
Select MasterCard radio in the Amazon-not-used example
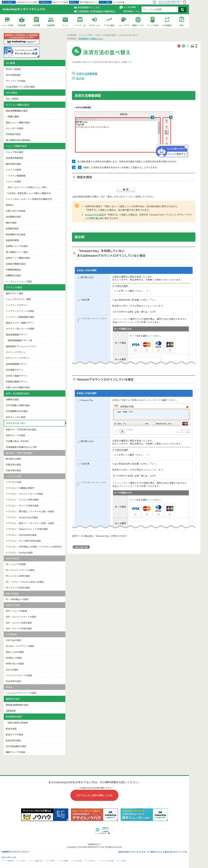click(x=147, y=350)
